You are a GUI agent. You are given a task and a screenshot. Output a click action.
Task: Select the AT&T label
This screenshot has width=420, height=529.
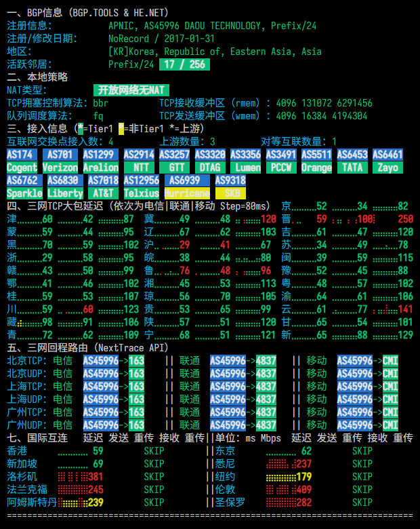tap(103, 193)
